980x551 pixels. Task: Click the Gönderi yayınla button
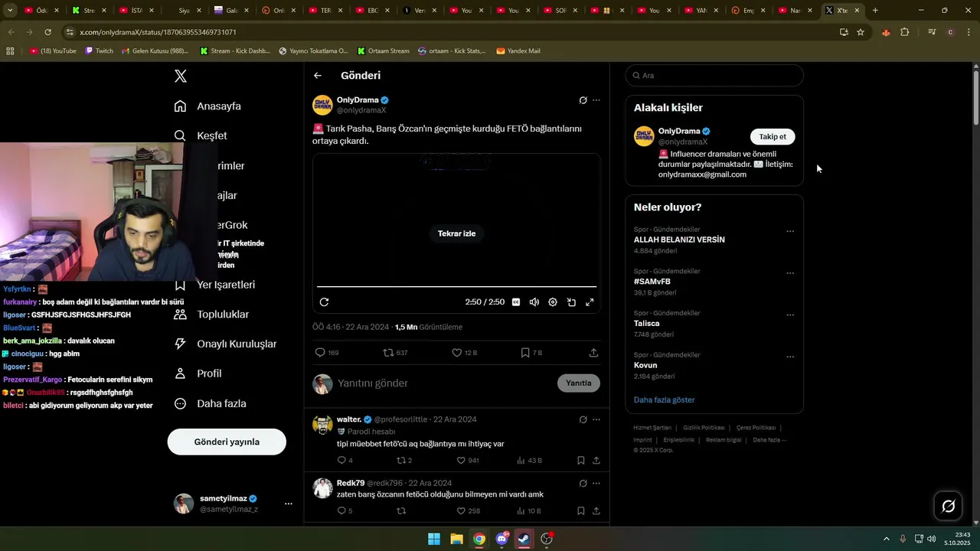[x=227, y=442]
